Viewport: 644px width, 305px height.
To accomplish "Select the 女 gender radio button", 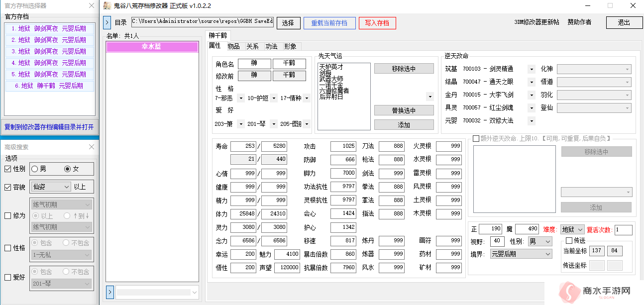I will coord(67,169).
